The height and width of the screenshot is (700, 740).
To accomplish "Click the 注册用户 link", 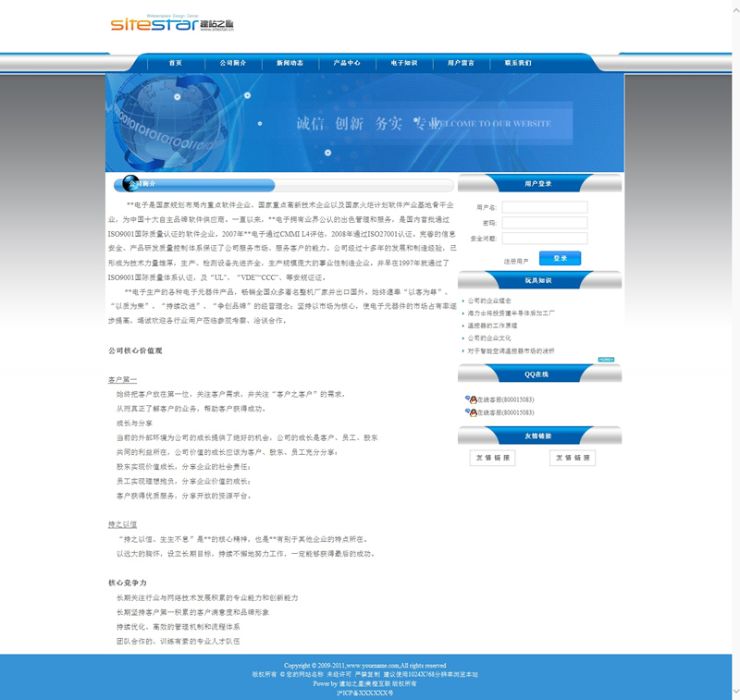I will tap(516, 262).
